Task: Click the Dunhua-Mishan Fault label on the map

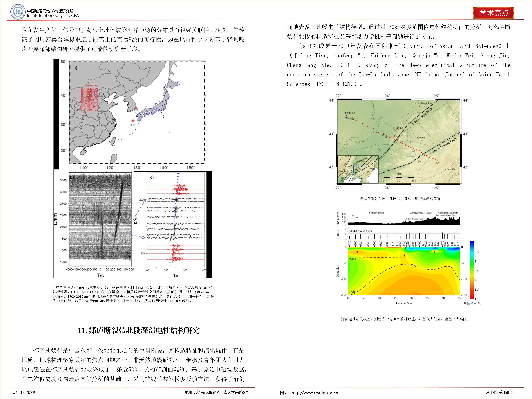Action: tap(443, 146)
